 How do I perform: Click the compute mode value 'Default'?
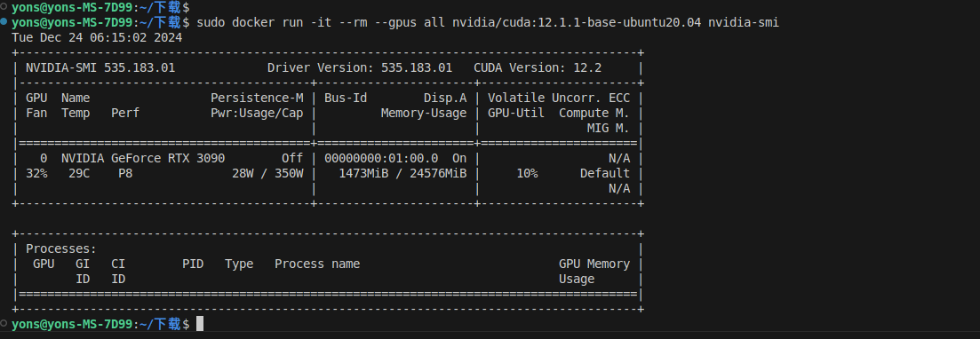(x=605, y=173)
